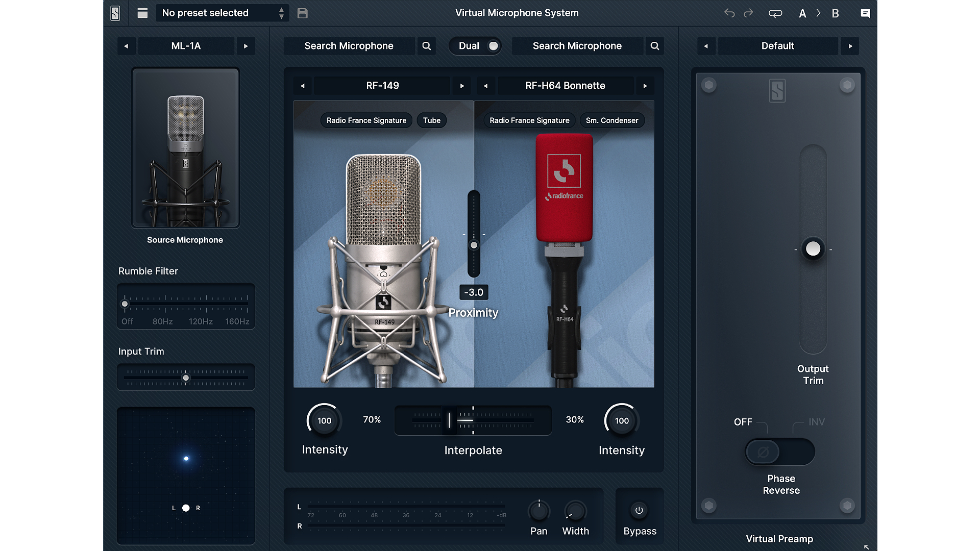Image resolution: width=980 pixels, height=551 pixels.
Task: Click the ML-1A source microphone image
Action: [186, 148]
